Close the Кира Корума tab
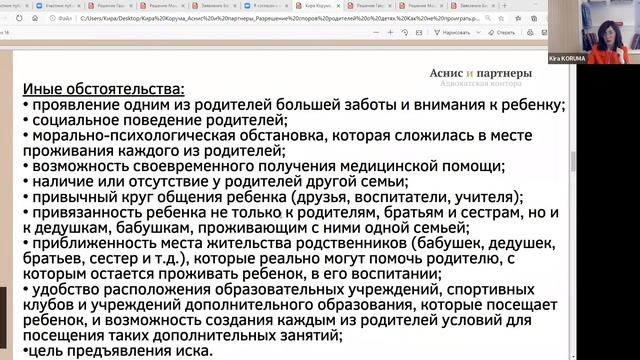This screenshot has width=640, height=360. tap(338, 6)
